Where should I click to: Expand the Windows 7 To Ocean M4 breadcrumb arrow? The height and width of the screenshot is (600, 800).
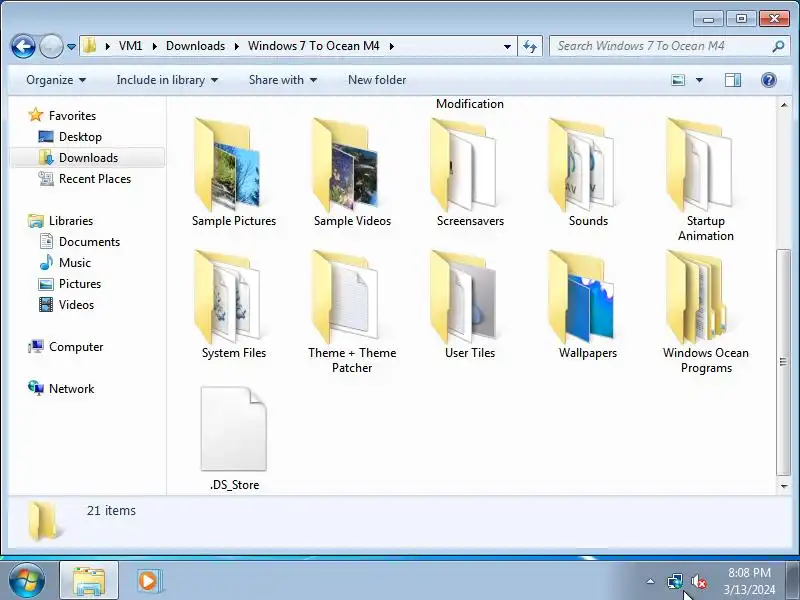392,46
